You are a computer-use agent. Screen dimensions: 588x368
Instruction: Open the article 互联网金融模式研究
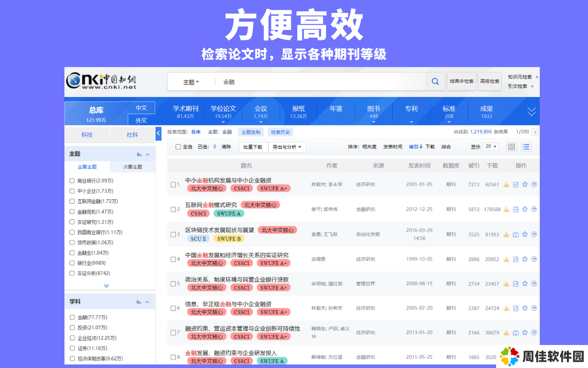coord(211,205)
